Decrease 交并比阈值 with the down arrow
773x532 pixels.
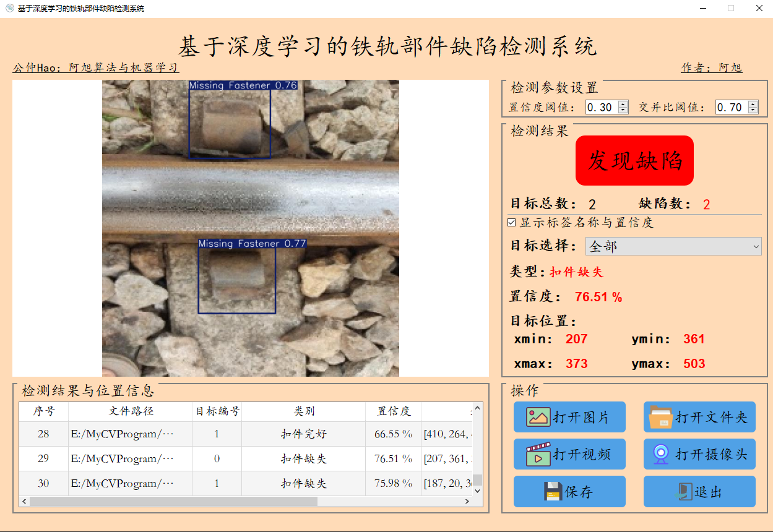pyautogui.click(x=753, y=110)
